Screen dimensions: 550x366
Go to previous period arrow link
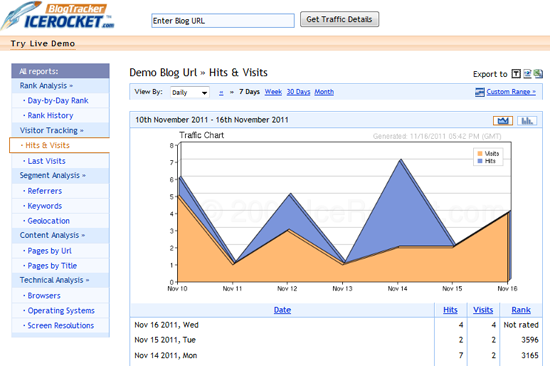point(221,92)
